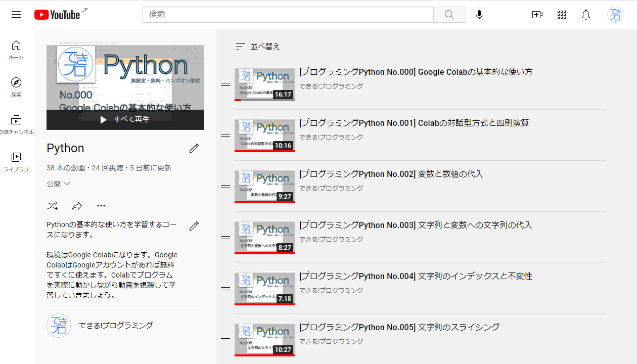Edit the playlist title Python
Image resolution: width=637 pixels, height=364 pixels.
pos(194,148)
